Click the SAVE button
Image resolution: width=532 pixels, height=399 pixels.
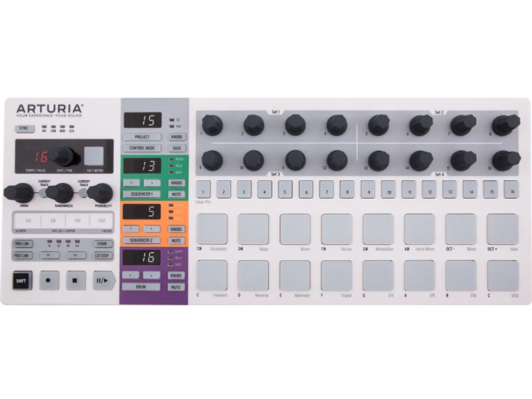177,148
